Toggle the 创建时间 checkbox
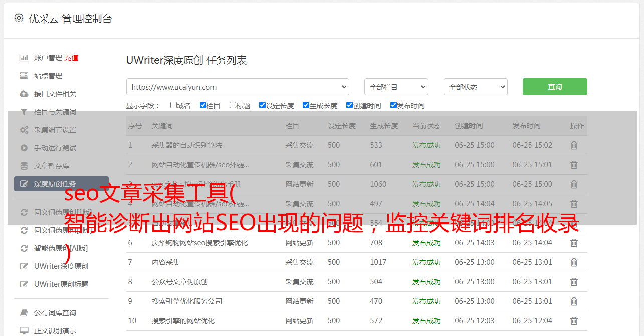644x336 pixels. pyautogui.click(x=349, y=105)
